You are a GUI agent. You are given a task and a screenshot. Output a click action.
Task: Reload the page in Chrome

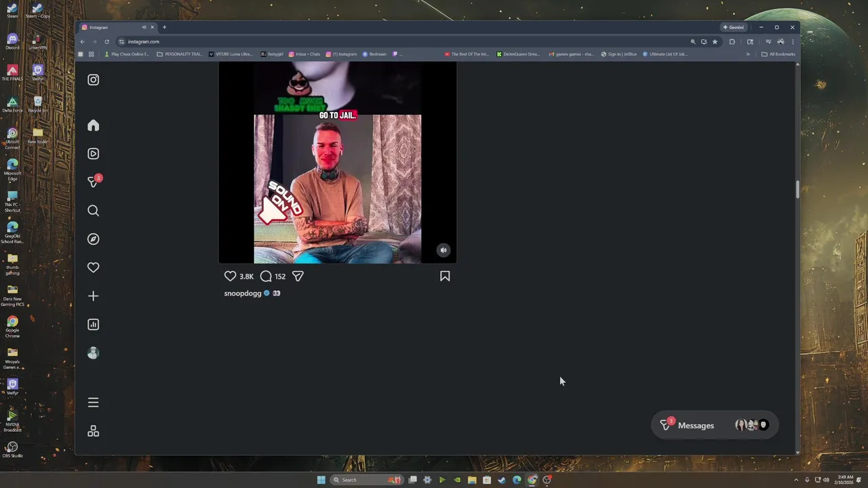(106, 41)
